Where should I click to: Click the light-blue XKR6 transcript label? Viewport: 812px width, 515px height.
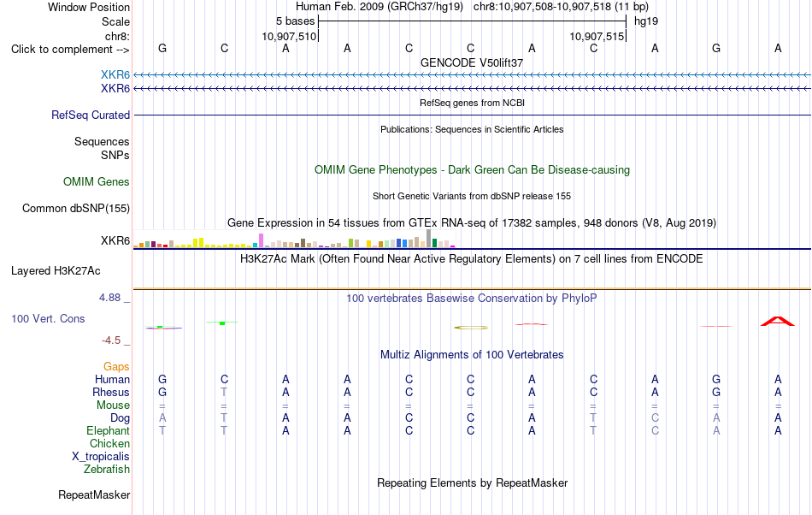115,75
